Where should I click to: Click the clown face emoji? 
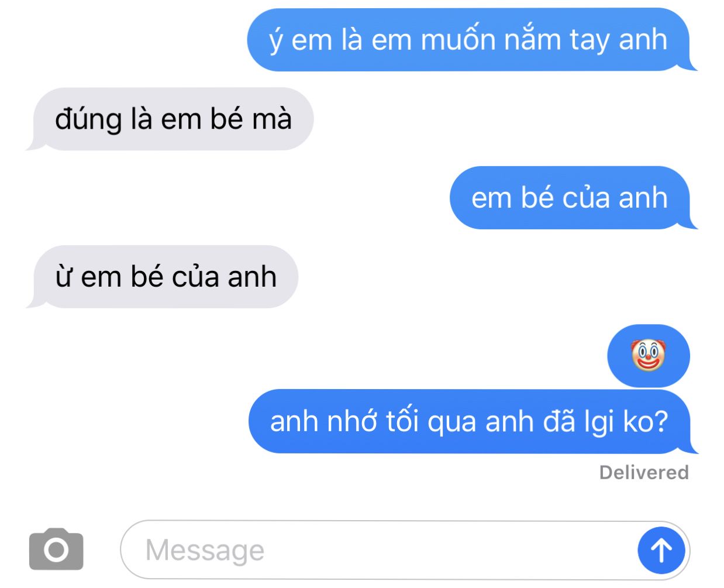pos(647,355)
